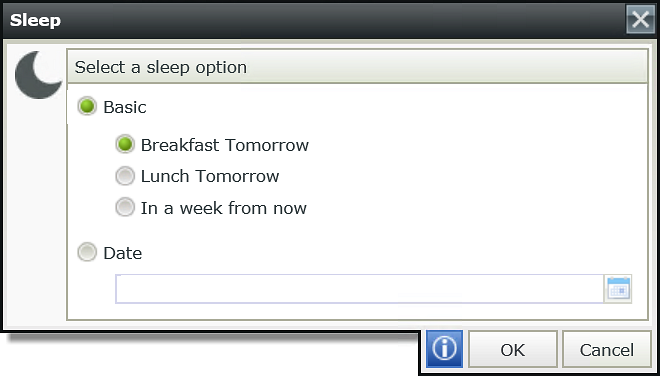Click the Select a sleep option header
Image resolution: width=660 pixels, height=376 pixels.
tap(161, 67)
